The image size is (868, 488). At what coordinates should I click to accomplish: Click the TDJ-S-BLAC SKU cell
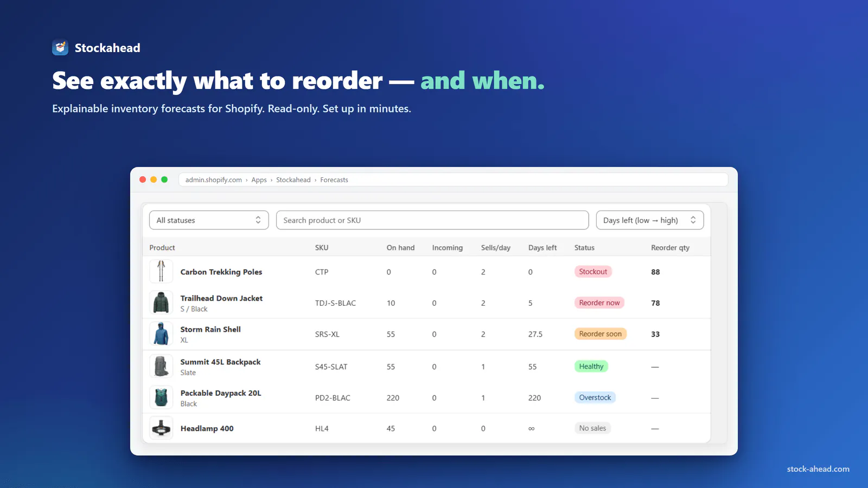tap(335, 303)
